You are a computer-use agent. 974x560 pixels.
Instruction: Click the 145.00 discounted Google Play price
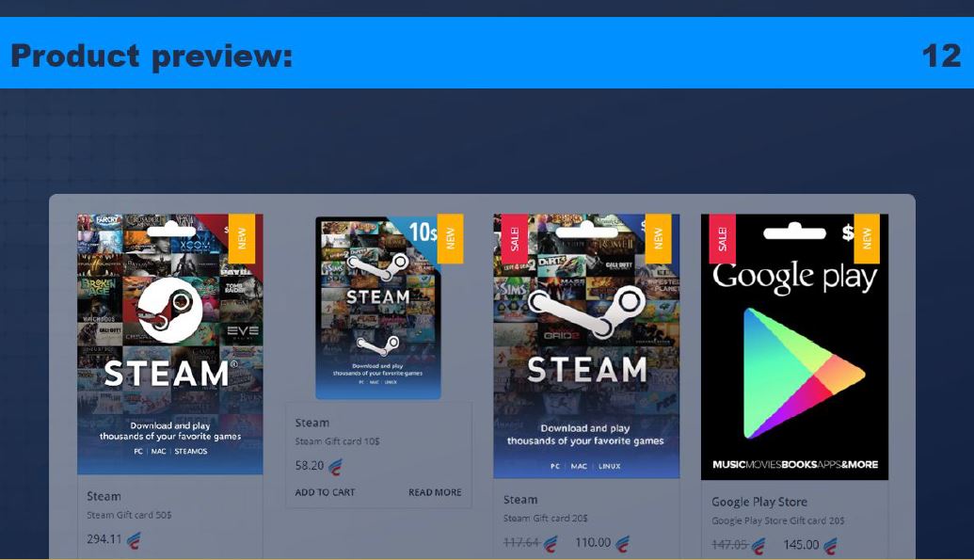(x=801, y=544)
